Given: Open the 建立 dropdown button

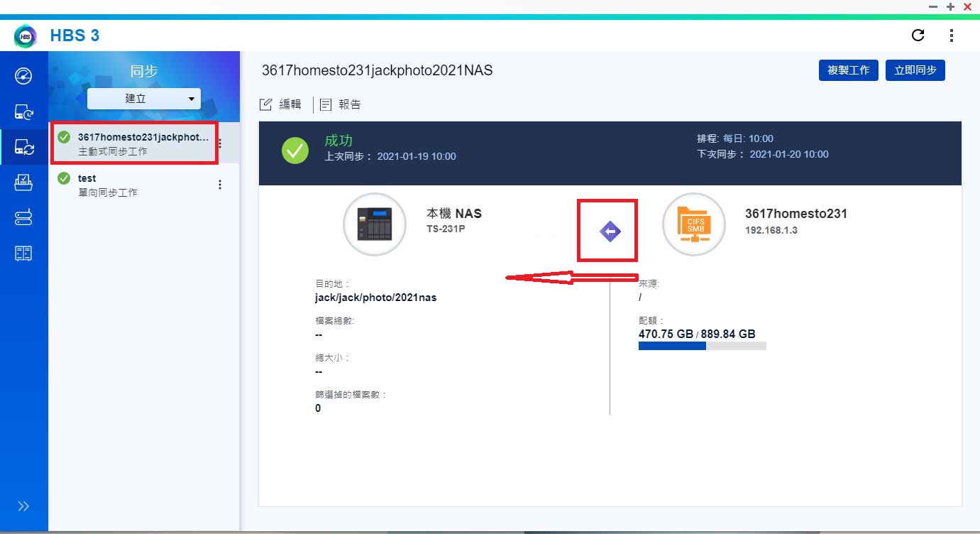Looking at the screenshot, I should 144,99.
